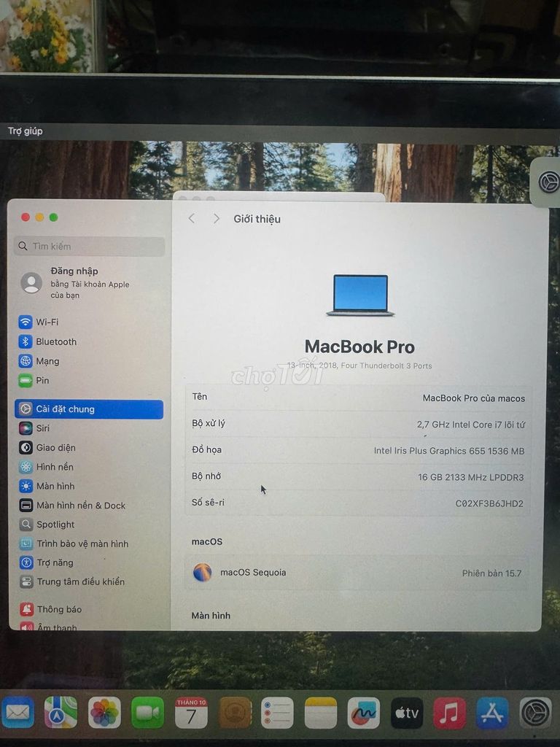Viewport: 560px width, 747px height.
Task: Open Notes from the Dock
Action: (321, 713)
